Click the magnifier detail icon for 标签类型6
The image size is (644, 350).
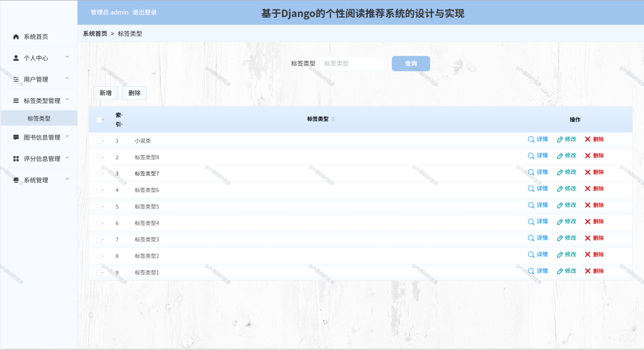pos(531,189)
